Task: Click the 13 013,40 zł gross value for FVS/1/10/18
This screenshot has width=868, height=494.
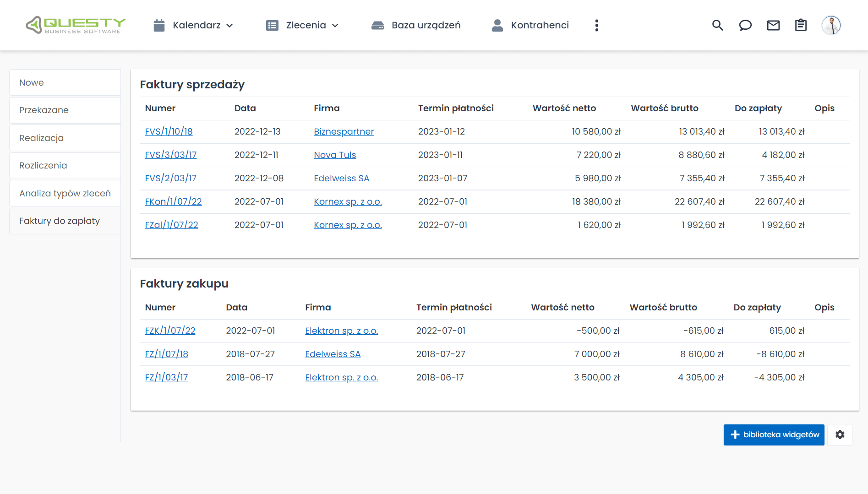Action: click(x=701, y=131)
